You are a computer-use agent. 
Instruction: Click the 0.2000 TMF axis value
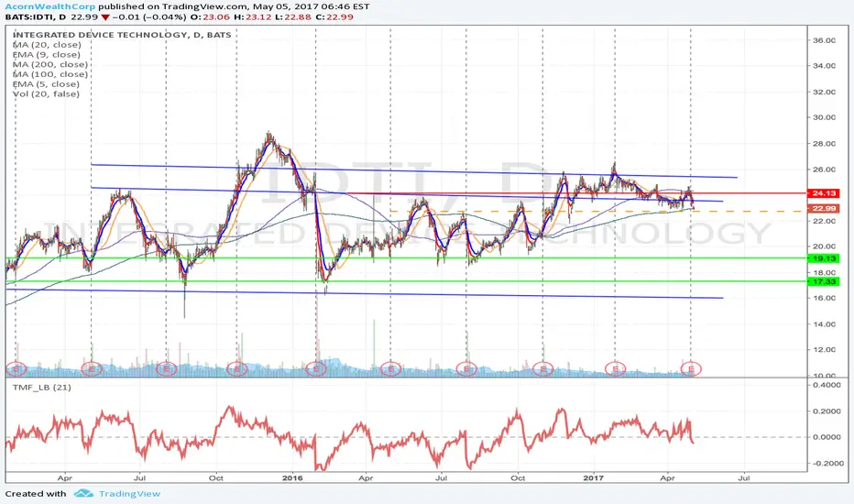(827, 411)
